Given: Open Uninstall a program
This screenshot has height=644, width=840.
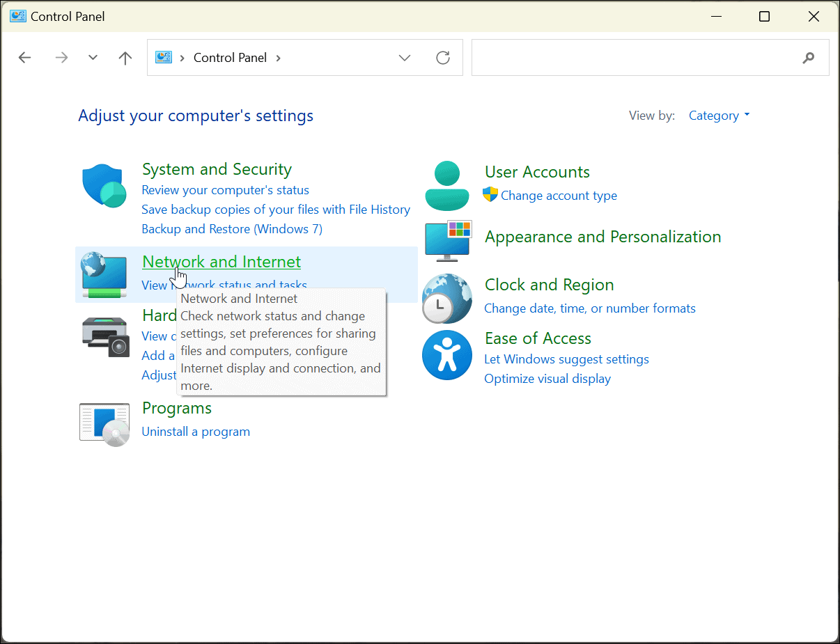Looking at the screenshot, I should (x=196, y=431).
